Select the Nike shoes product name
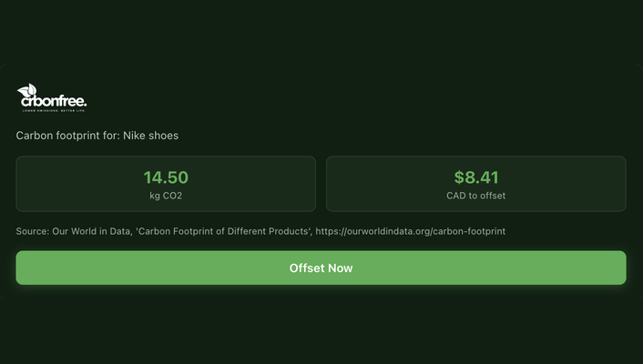 [150, 136]
